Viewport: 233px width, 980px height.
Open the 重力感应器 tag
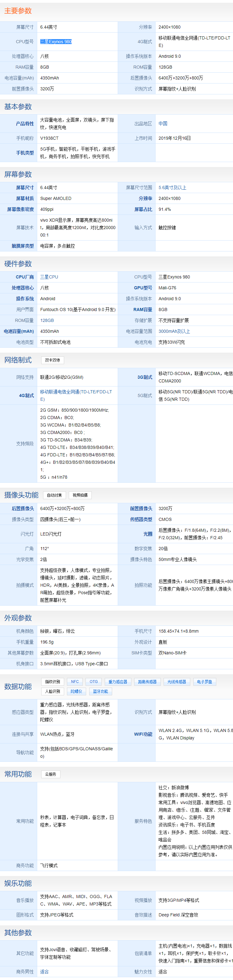click(118, 681)
